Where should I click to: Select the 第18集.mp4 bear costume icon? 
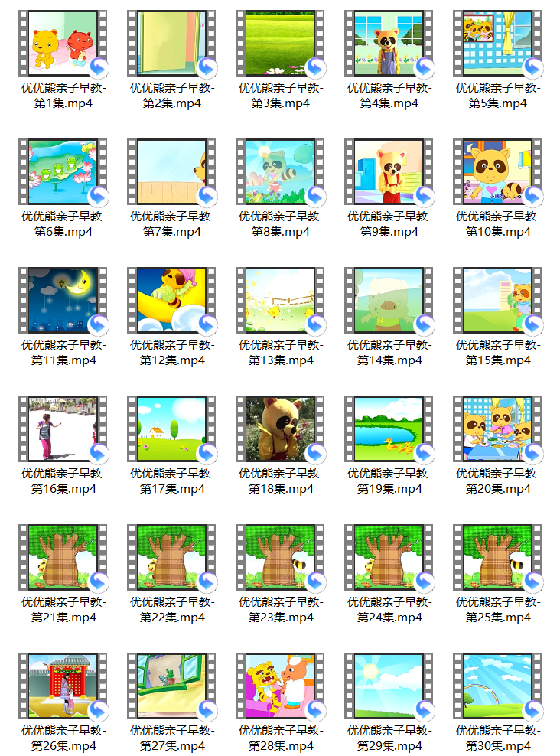tap(280, 429)
